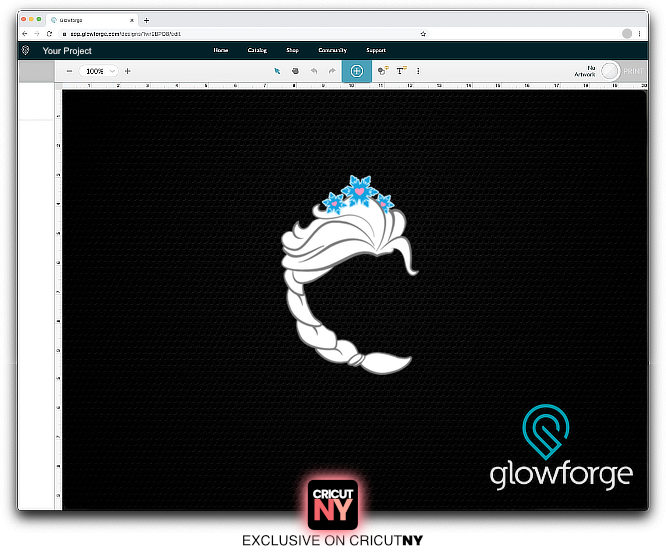Select the arrow pointer tool
The width and height of the screenshot is (666, 552).
(x=277, y=71)
